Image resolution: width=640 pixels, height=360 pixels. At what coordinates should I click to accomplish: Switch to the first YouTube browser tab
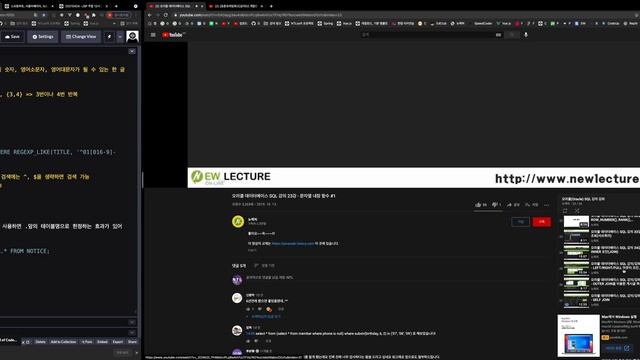coord(175,6)
